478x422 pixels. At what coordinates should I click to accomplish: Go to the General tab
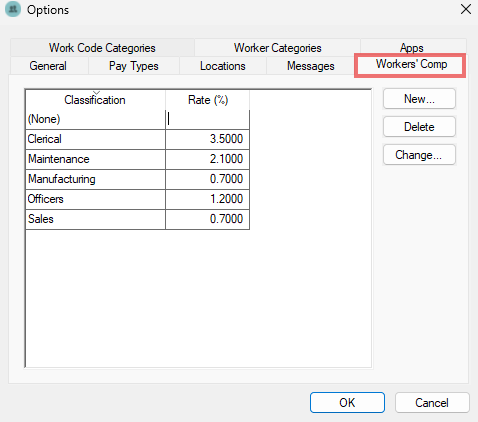pos(48,66)
